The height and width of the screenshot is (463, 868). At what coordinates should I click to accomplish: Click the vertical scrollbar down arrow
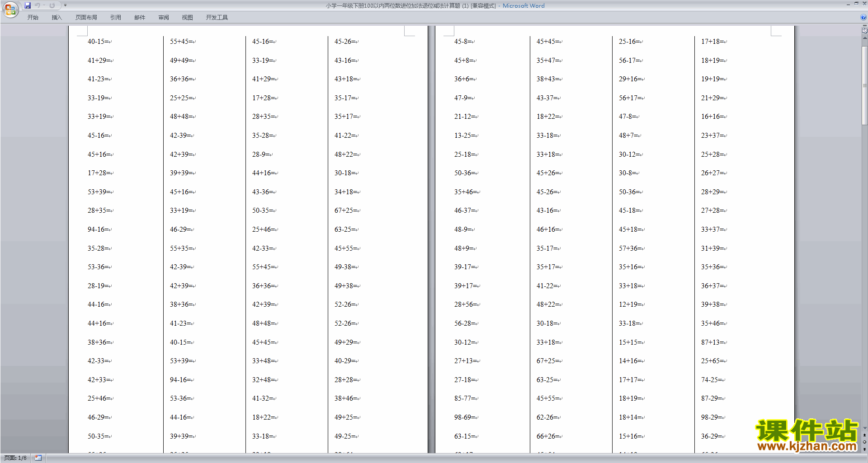point(864,428)
